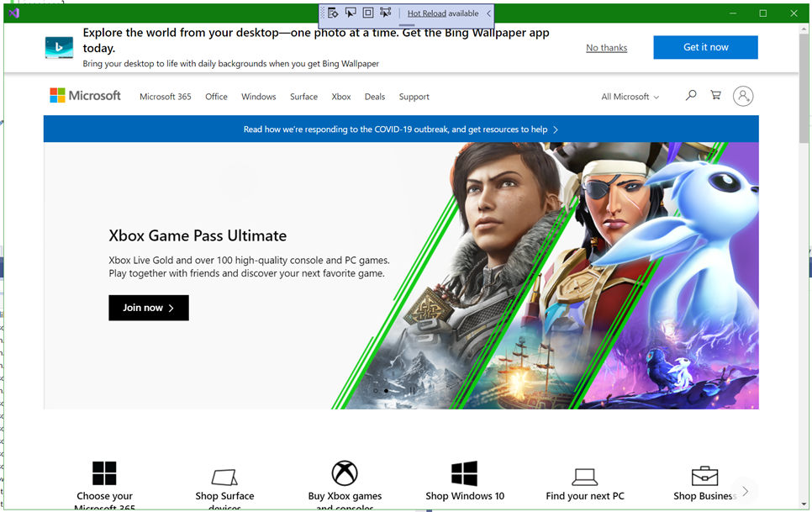Click the Get it now button
This screenshot has width=812, height=512.
[x=705, y=47]
